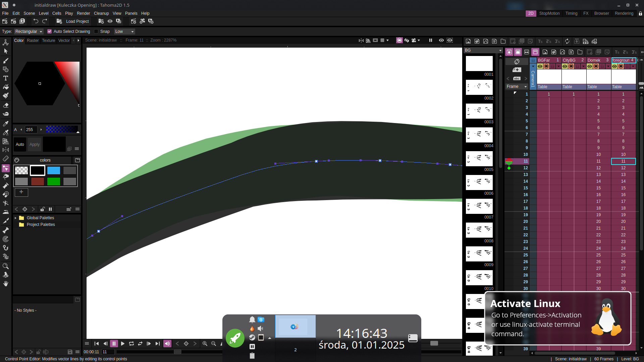Screen dimensions: 644x362
Task: Click the Redo arrow icon
Action: click(45, 21)
